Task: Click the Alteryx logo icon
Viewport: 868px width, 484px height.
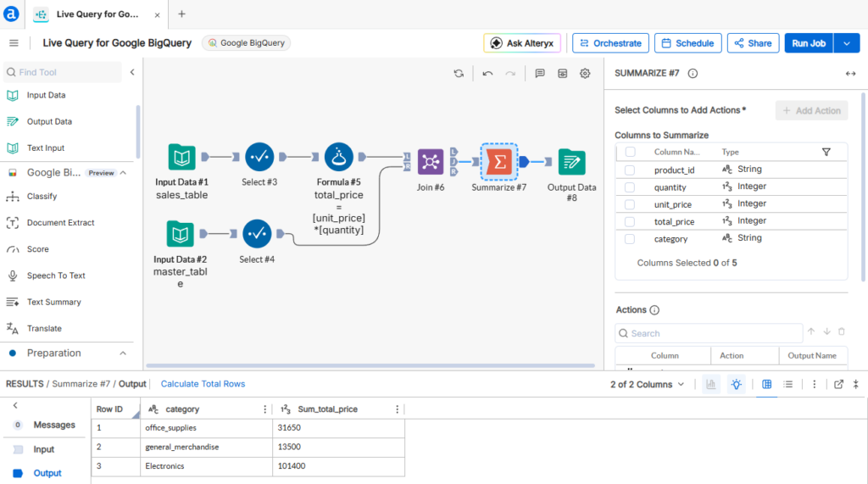Action: (x=11, y=14)
